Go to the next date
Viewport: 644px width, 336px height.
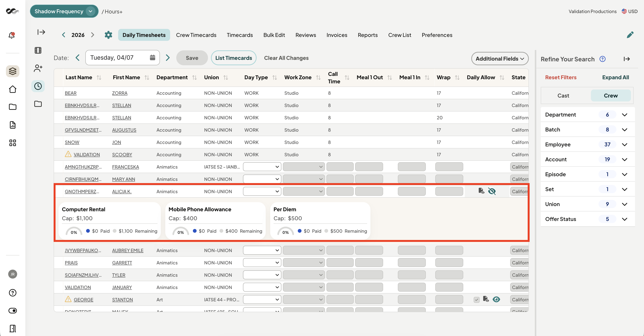[x=168, y=58]
